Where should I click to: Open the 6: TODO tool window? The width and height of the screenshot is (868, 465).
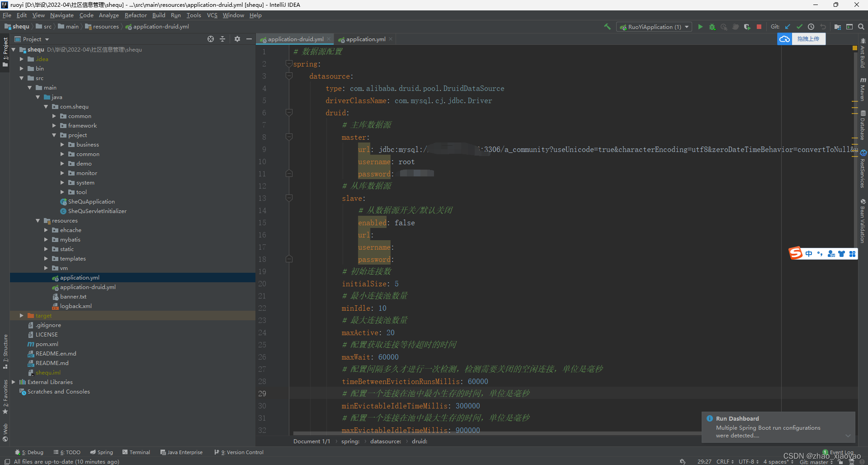pyautogui.click(x=67, y=452)
